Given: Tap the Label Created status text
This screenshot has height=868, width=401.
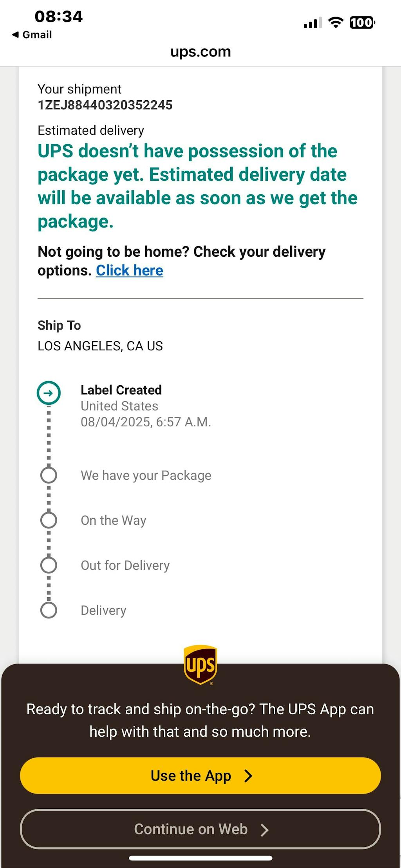Looking at the screenshot, I should pos(121,390).
